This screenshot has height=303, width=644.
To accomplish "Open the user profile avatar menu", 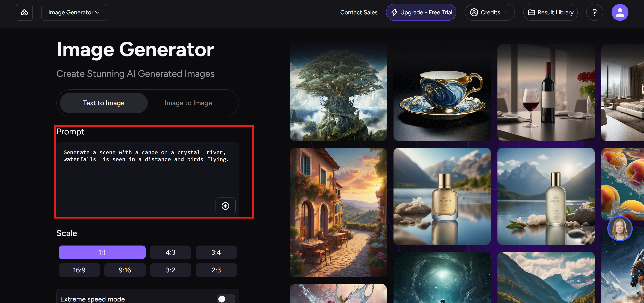I will (x=620, y=12).
